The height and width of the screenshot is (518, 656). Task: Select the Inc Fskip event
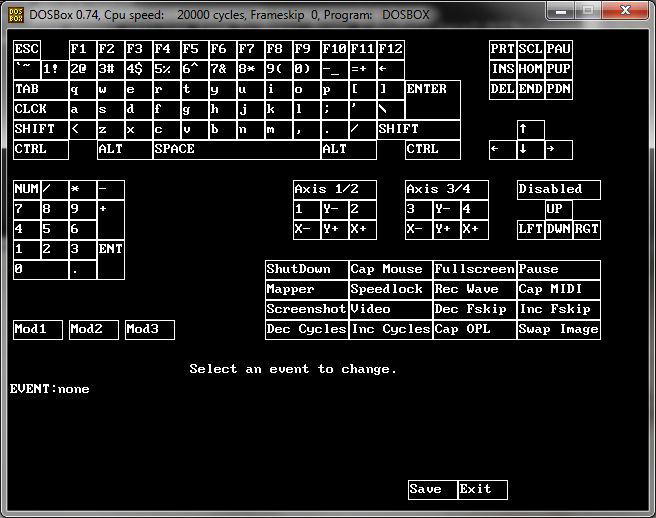[559, 310]
